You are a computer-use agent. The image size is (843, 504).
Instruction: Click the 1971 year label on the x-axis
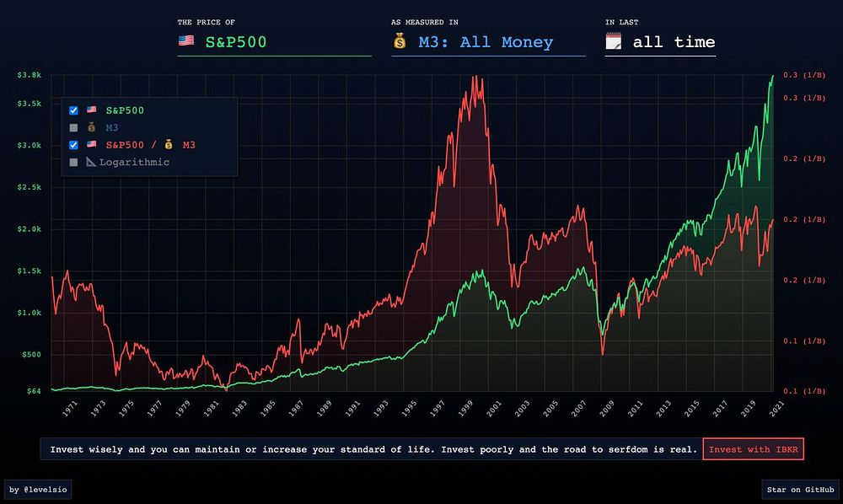(69, 409)
